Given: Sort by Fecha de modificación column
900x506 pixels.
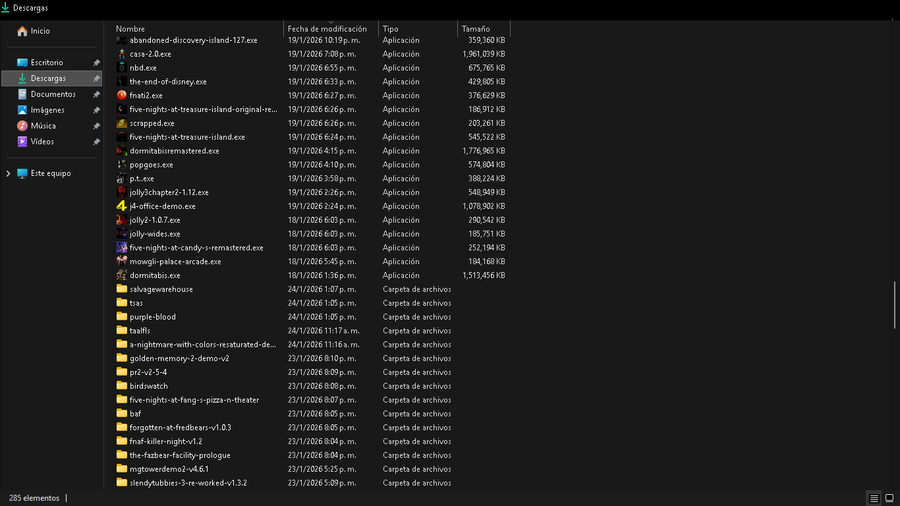Looking at the screenshot, I should [327, 29].
